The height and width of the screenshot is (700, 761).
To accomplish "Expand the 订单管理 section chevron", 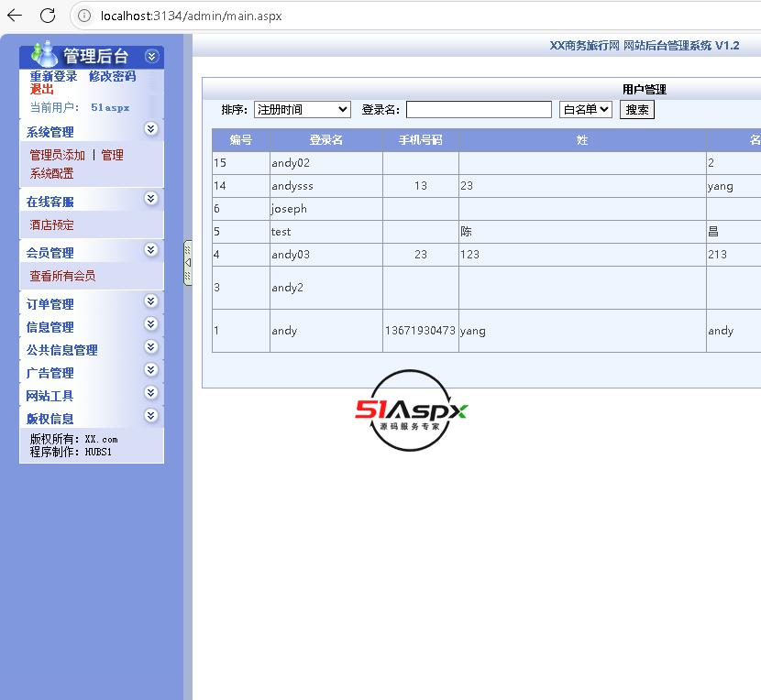I will [x=151, y=301].
